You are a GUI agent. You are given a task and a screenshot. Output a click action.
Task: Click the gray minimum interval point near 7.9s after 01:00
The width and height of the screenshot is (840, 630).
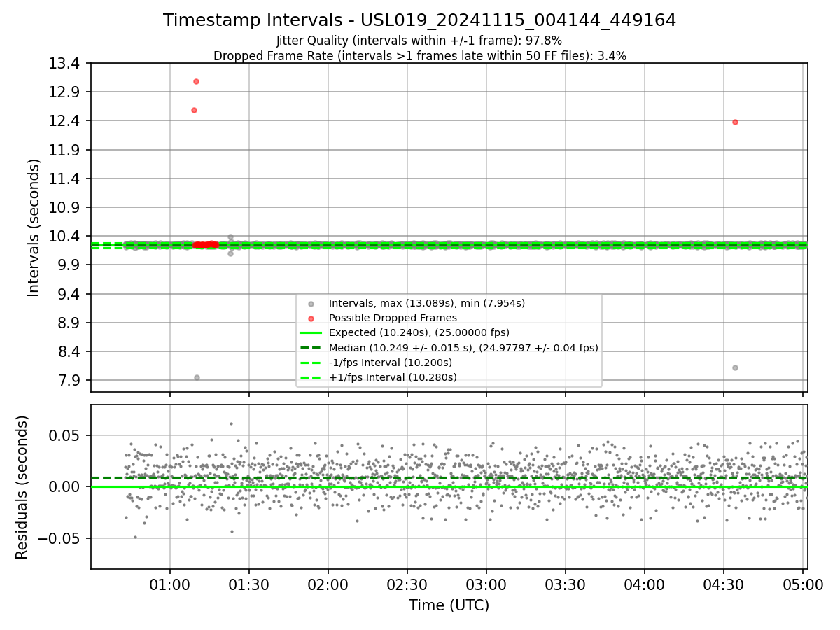[x=197, y=377]
